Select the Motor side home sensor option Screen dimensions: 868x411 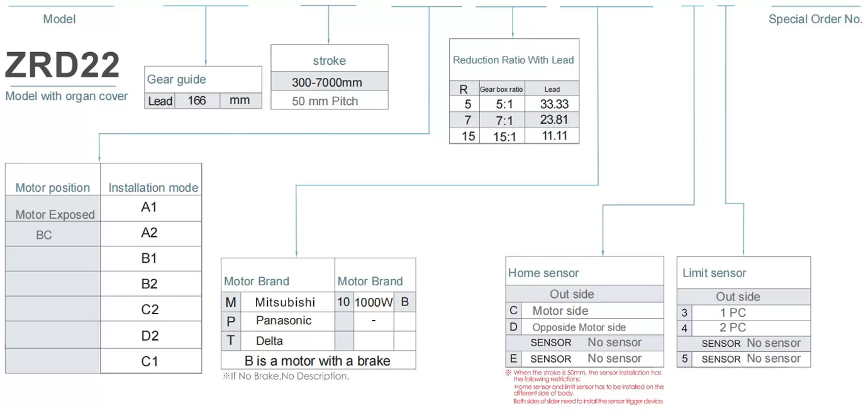click(x=560, y=311)
